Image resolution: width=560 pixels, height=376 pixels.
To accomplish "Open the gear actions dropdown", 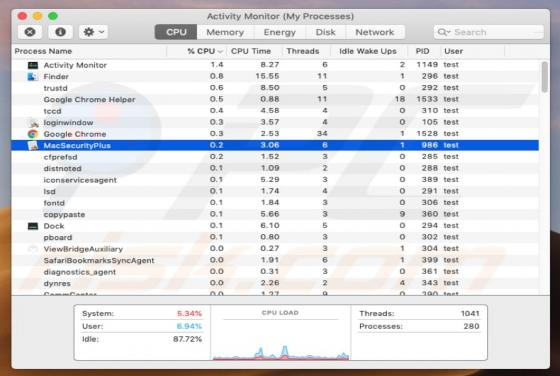I will point(94,32).
